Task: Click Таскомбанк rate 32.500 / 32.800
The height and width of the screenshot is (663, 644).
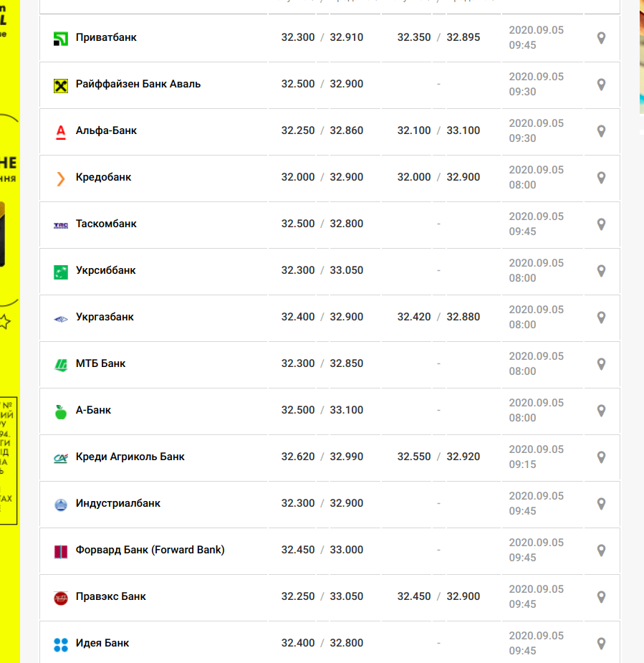Action: pos(322,224)
